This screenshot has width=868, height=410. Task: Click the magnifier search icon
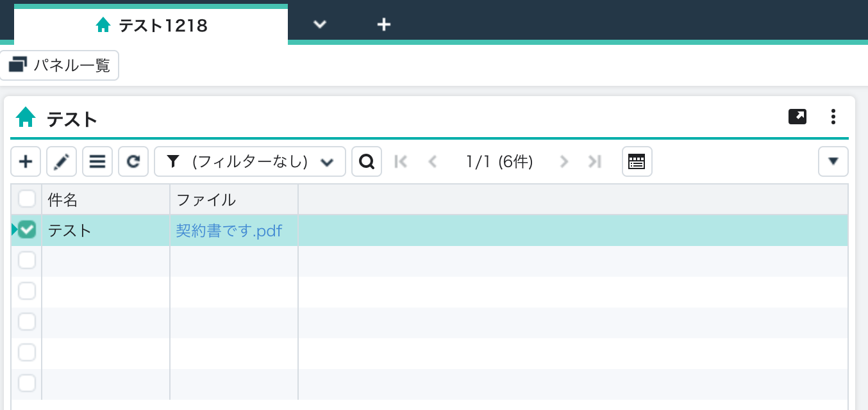point(367,161)
